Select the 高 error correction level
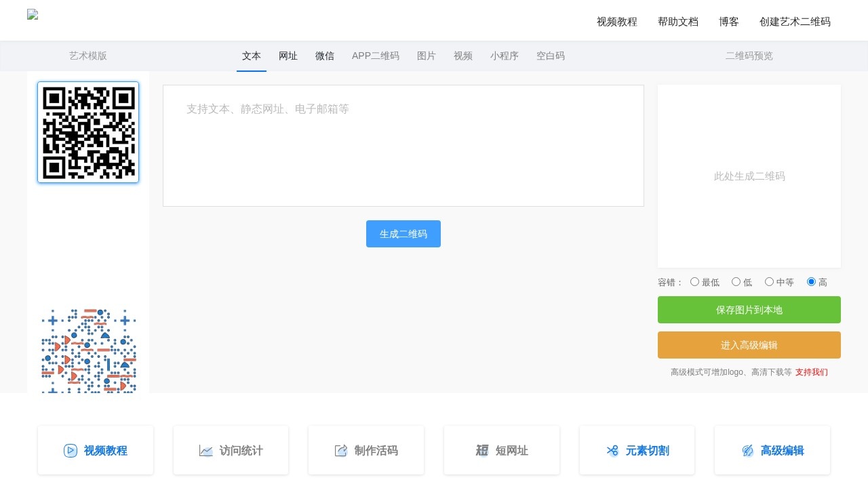 coord(812,281)
